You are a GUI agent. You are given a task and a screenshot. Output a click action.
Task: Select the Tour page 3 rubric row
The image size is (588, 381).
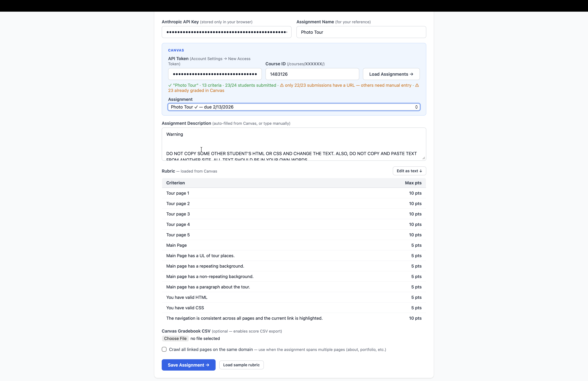294,214
